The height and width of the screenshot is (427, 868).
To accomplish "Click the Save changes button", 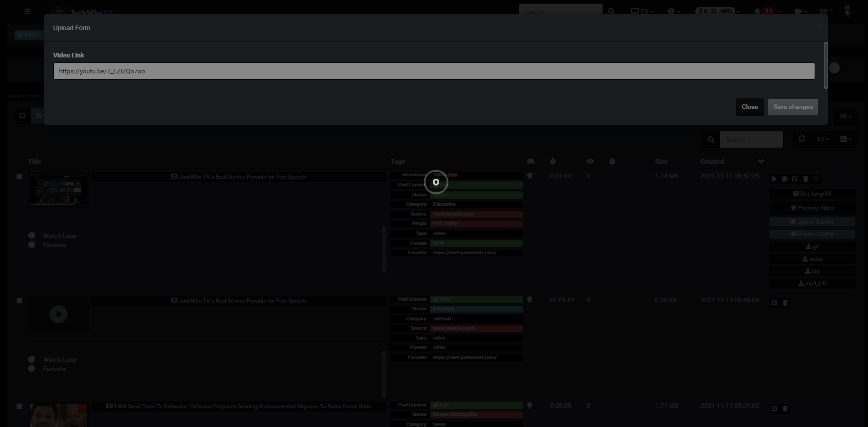I will point(793,107).
